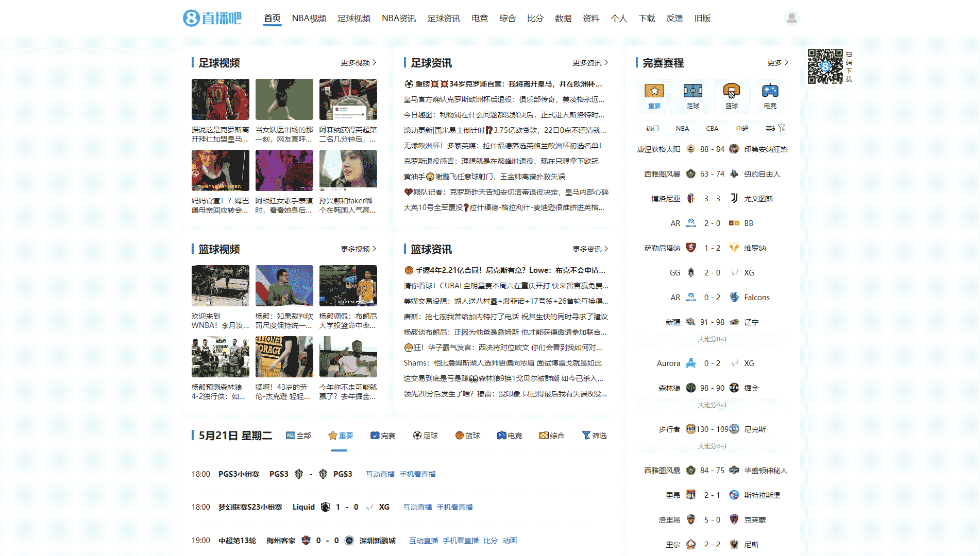Filter schedule by 电竞 matches

pyautogui.click(x=510, y=436)
